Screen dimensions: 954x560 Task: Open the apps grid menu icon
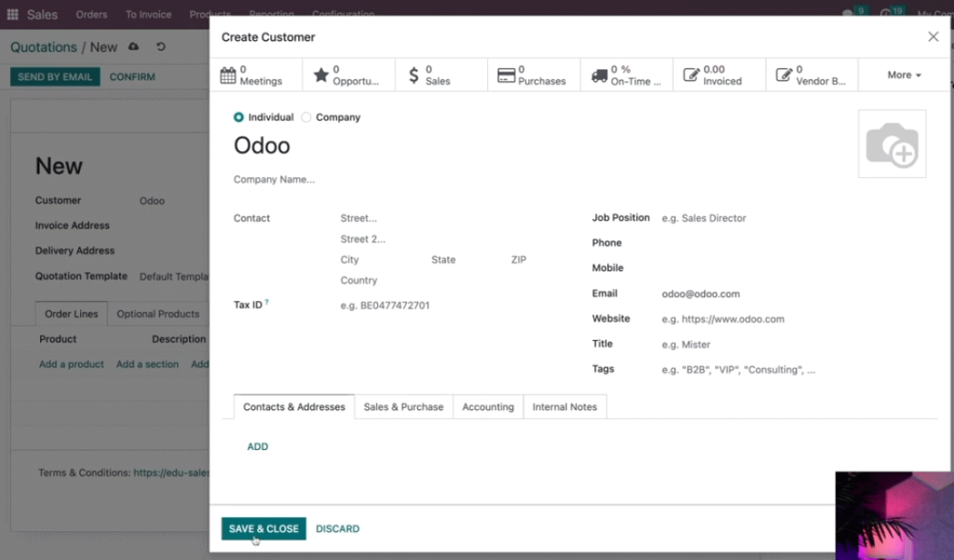[x=12, y=14]
